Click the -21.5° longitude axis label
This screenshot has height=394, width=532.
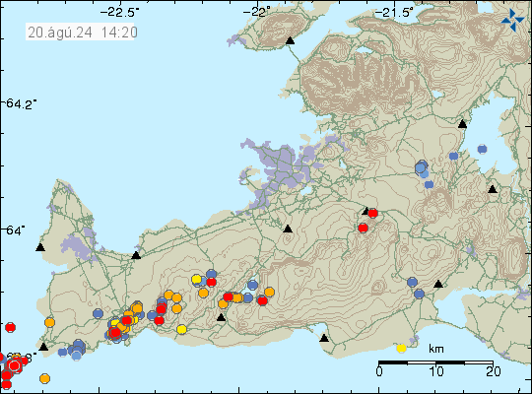tap(394, 13)
